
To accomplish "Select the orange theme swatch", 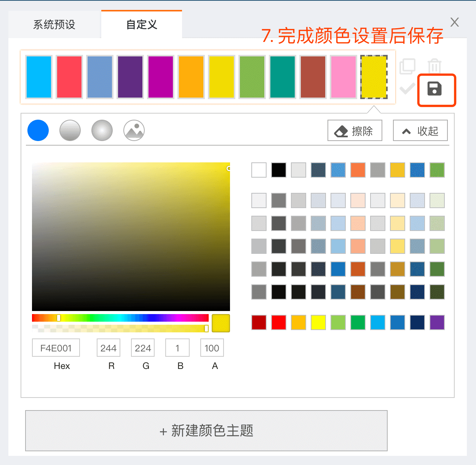I will [191, 77].
